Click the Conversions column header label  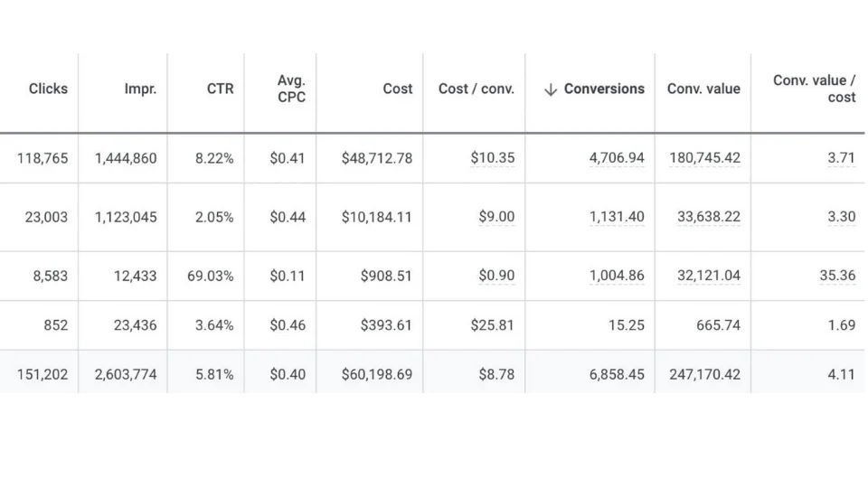point(604,89)
